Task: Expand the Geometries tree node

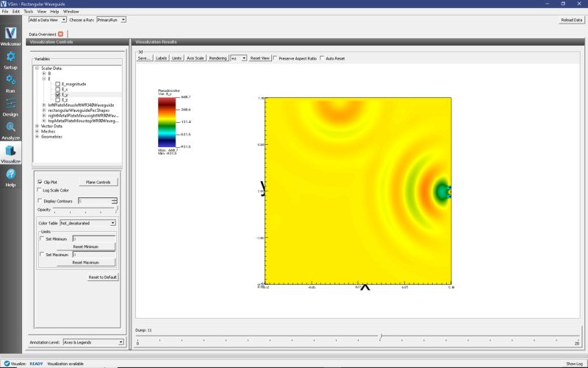Action: [x=37, y=137]
